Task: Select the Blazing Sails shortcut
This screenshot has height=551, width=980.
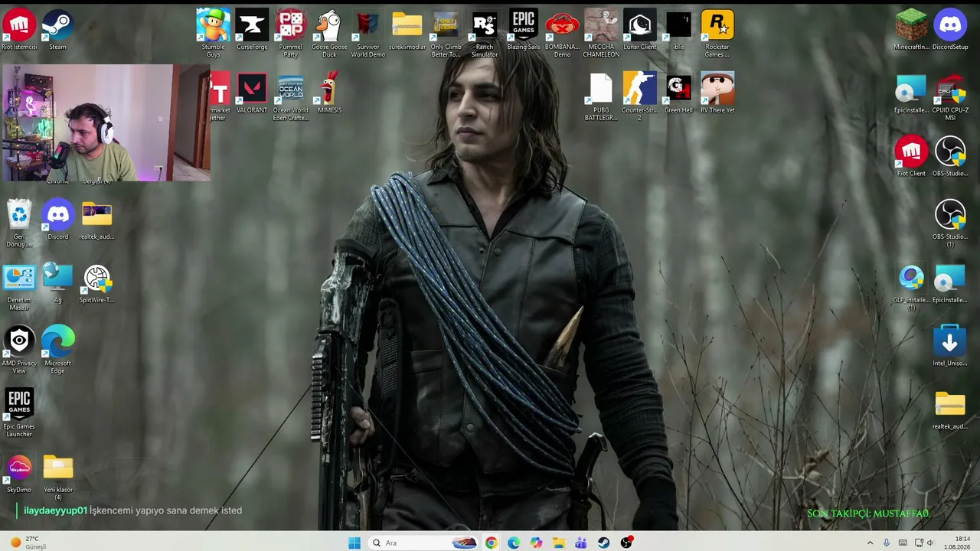Action: (524, 29)
